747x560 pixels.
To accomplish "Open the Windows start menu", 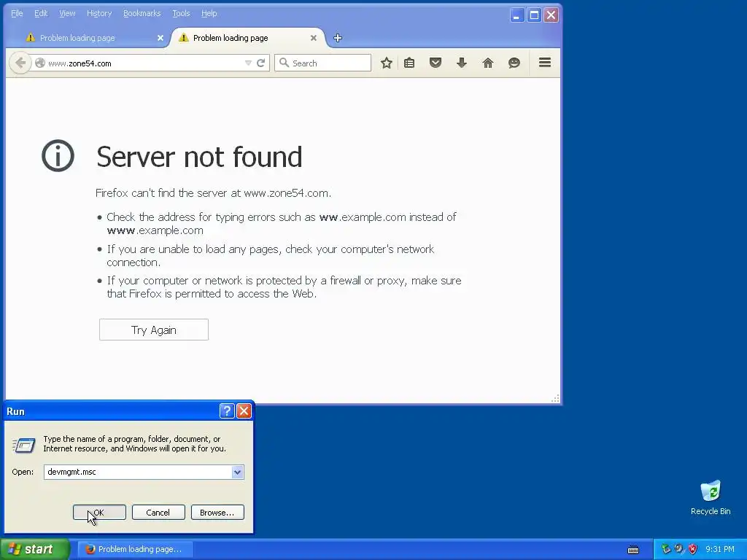I will 34,549.
